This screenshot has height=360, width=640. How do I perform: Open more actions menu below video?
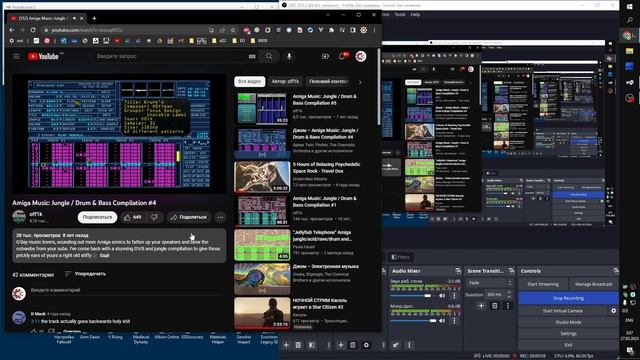[220, 217]
